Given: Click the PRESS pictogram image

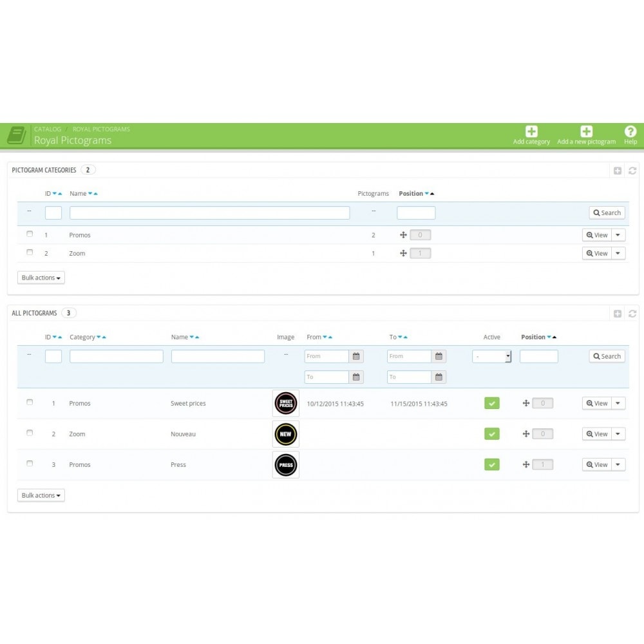Looking at the screenshot, I should (x=286, y=465).
